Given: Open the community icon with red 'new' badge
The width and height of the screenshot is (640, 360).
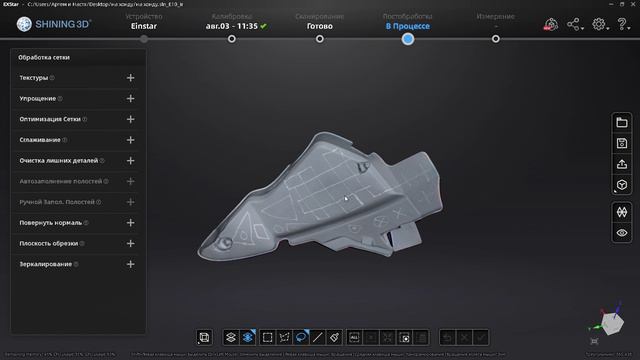Looking at the screenshot, I should (x=551, y=24).
